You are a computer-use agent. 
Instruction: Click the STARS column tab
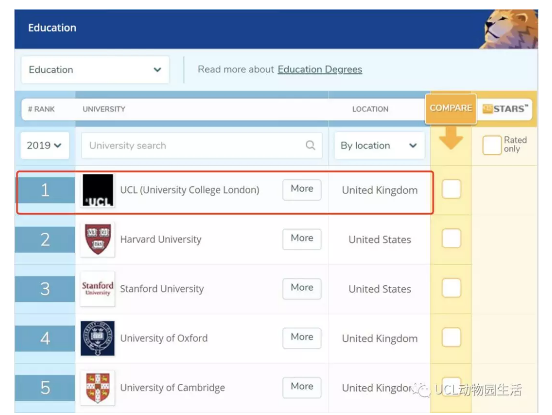tap(505, 109)
